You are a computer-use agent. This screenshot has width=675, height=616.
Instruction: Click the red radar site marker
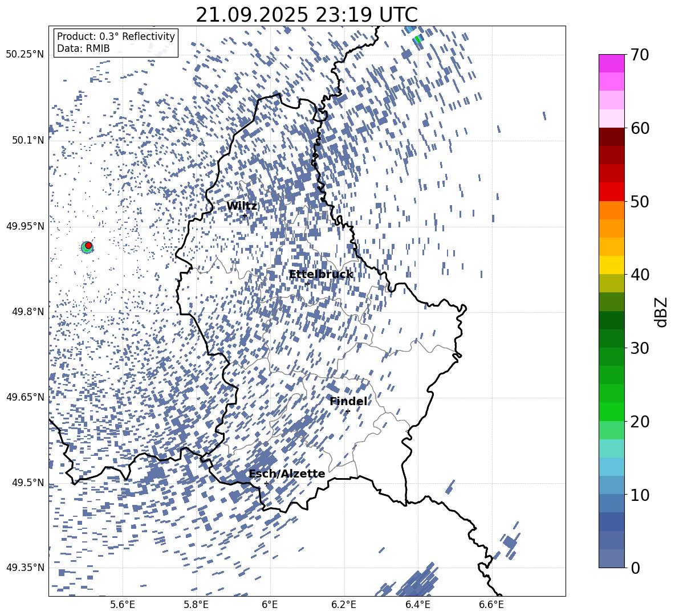[x=88, y=246]
